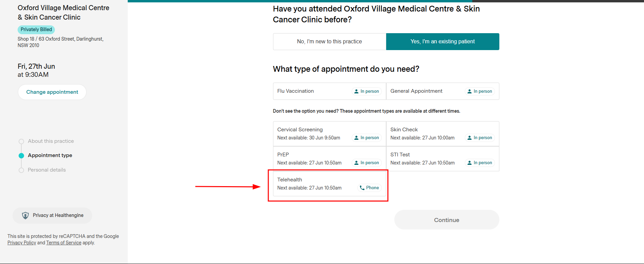The image size is (644, 264).
Task: Click person icon on Cervical Screening
Action: (x=356, y=138)
